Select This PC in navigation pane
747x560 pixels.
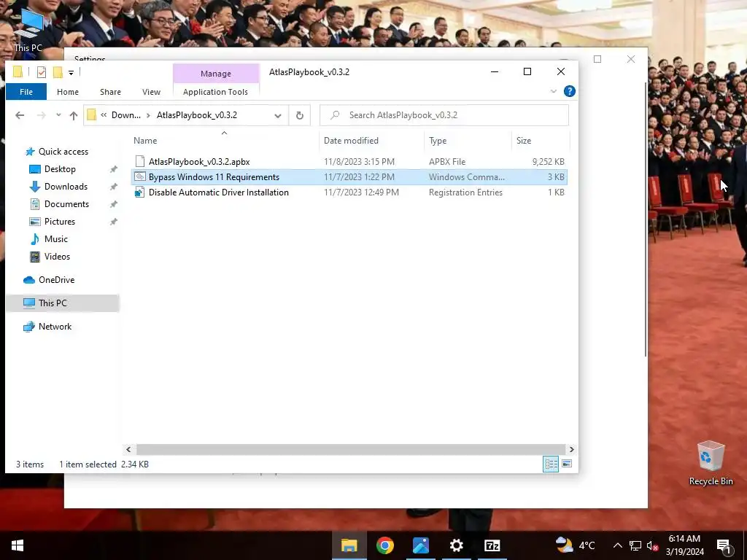(63, 303)
